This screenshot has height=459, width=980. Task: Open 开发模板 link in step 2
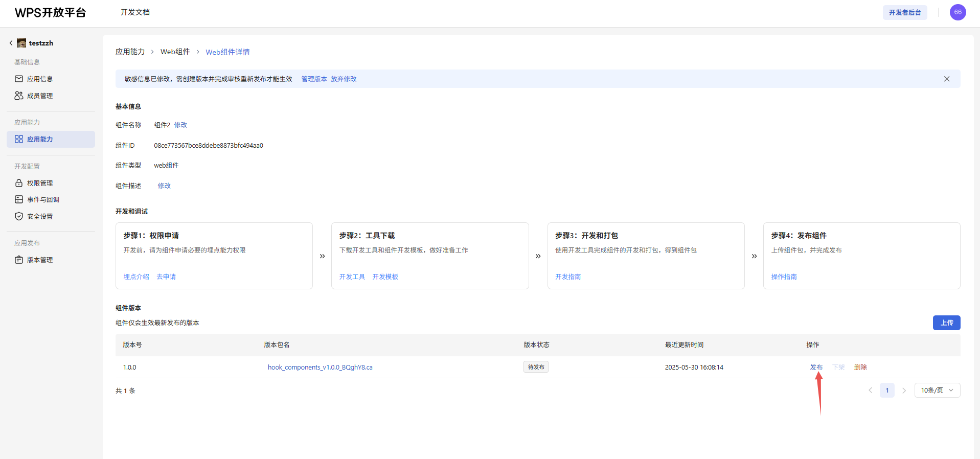coord(385,277)
